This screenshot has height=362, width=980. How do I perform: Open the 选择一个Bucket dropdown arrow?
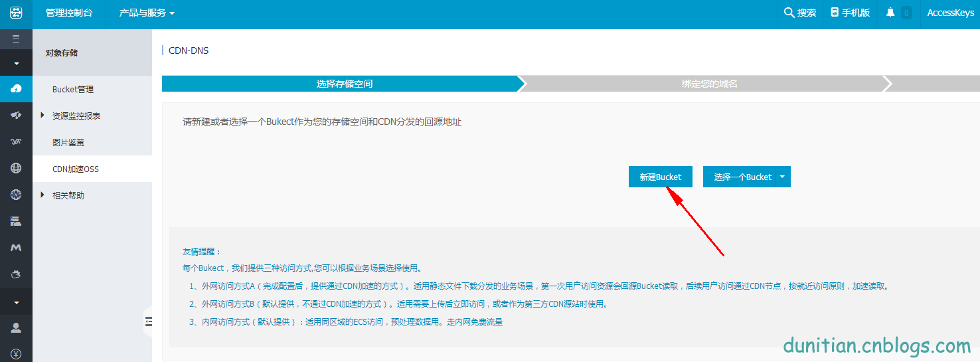783,177
